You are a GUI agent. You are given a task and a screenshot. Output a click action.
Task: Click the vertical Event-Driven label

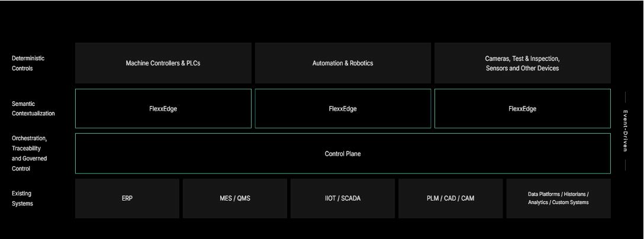pyautogui.click(x=625, y=131)
